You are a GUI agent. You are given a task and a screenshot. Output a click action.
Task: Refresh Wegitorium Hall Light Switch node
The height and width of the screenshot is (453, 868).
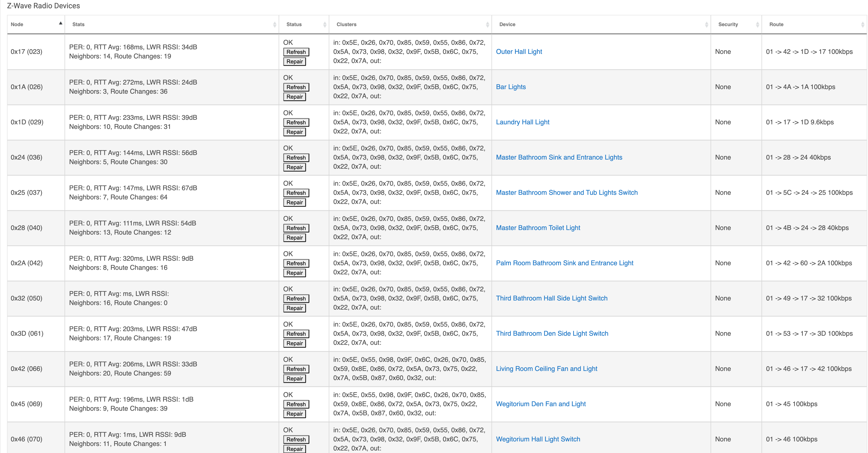[296, 440]
